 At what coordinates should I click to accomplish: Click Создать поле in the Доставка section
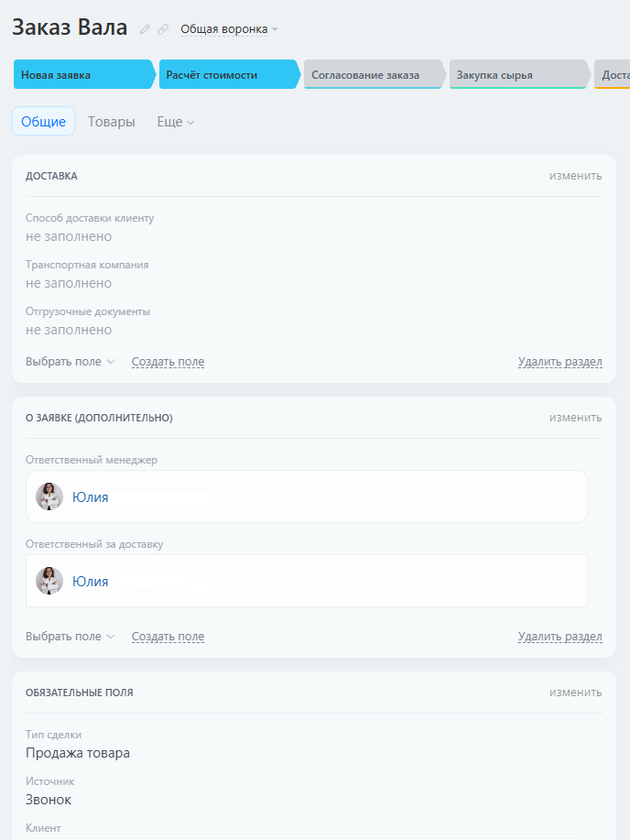tap(168, 362)
